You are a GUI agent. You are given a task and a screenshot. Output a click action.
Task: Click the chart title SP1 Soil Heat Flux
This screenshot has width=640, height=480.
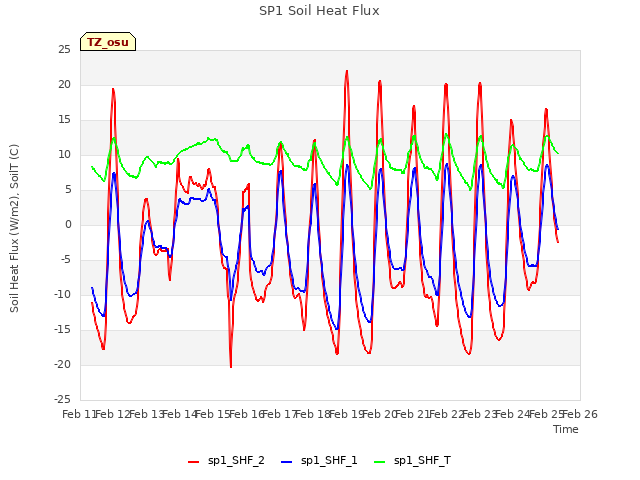point(319,11)
